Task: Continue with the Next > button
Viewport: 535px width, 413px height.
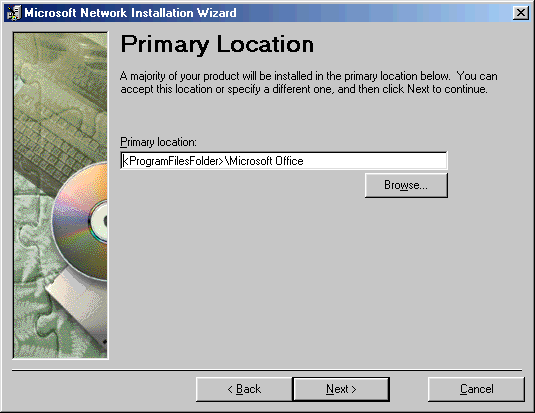Action: tap(341, 389)
